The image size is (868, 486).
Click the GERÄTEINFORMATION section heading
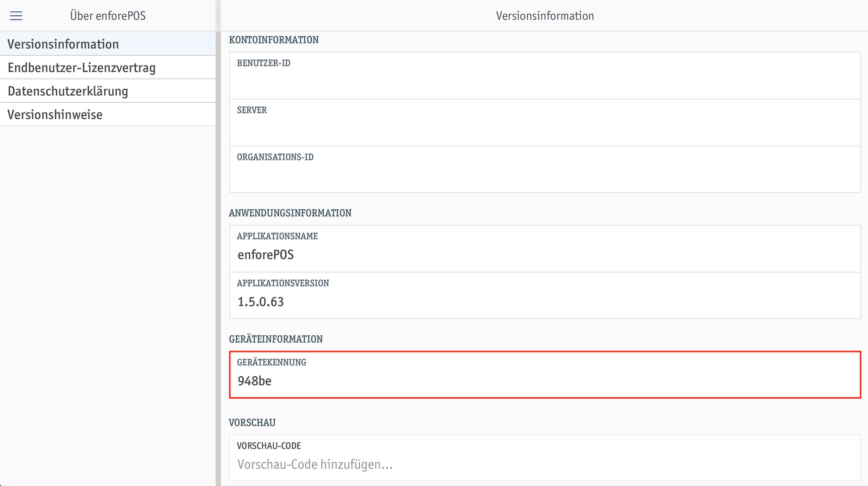276,339
